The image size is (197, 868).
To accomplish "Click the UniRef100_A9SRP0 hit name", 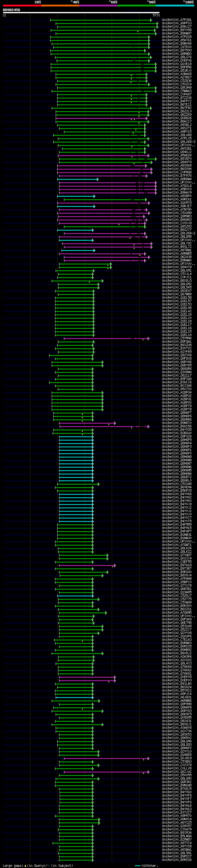I will (177, 196).
